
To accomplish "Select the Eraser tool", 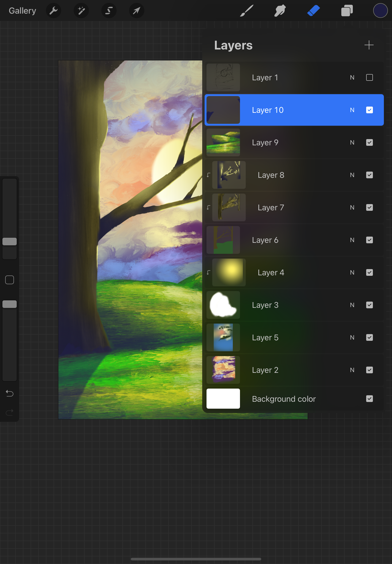I will click(x=314, y=10).
